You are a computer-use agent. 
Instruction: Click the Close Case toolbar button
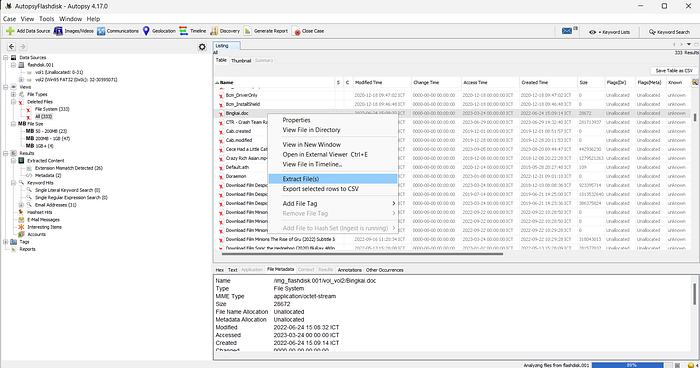308,31
